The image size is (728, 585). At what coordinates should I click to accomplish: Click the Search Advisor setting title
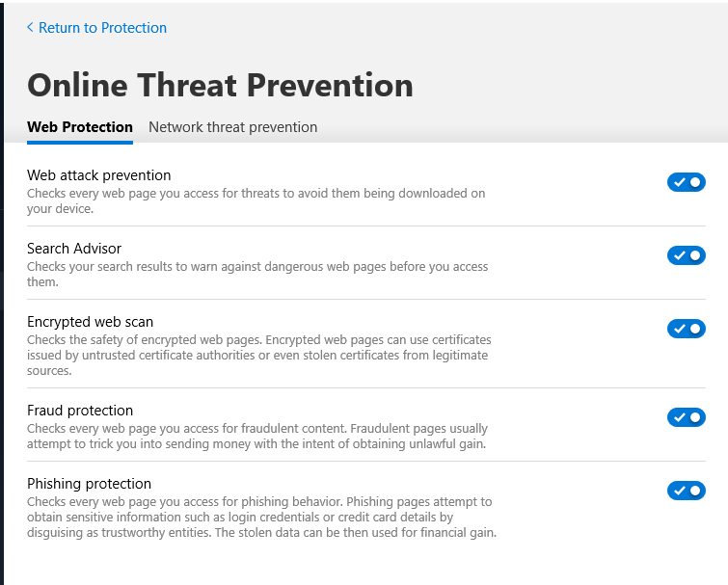pos(74,249)
